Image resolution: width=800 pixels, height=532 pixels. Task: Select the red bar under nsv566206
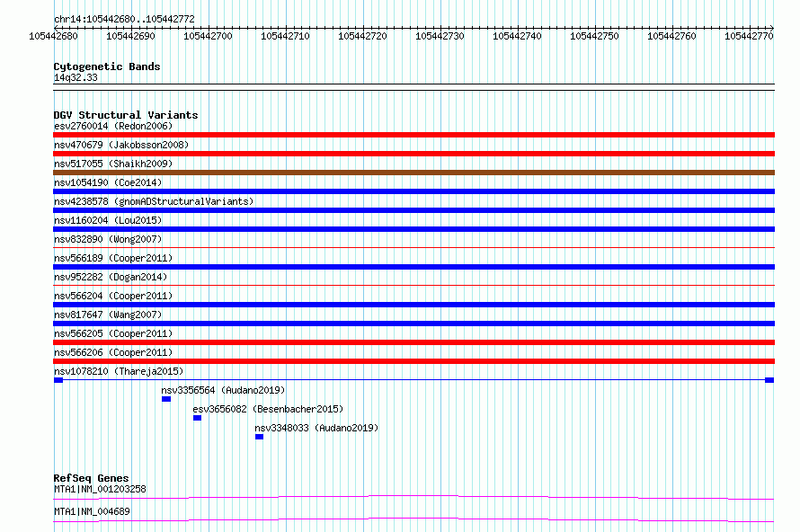(413, 361)
